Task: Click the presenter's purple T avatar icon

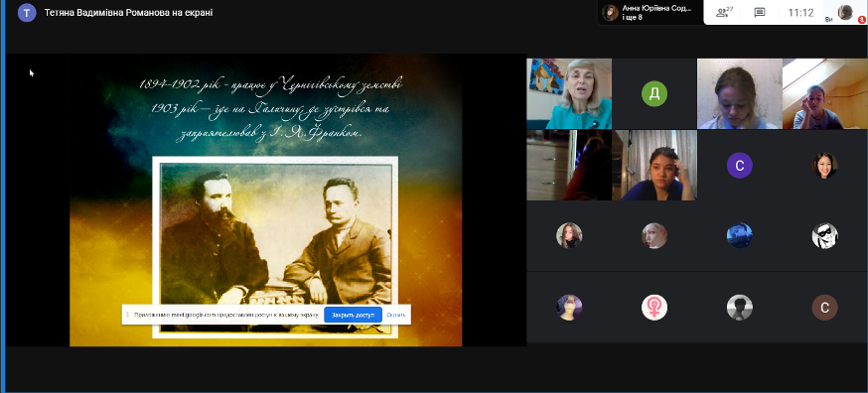Action: (27, 12)
